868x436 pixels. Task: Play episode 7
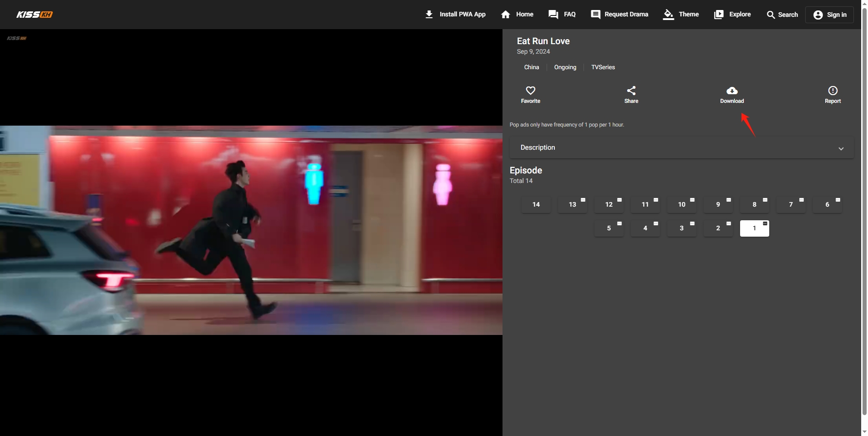[x=791, y=204]
